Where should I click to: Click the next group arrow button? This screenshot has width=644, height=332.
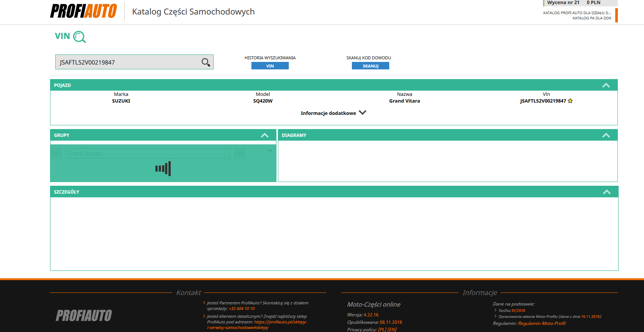click(240, 153)
